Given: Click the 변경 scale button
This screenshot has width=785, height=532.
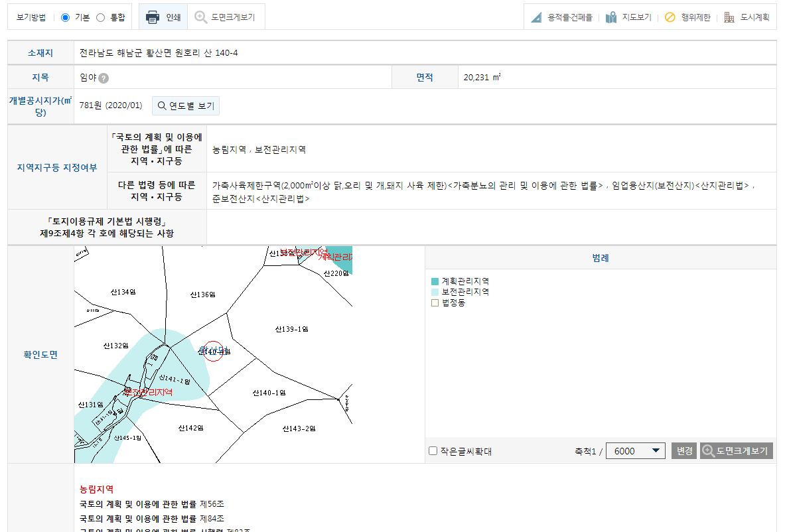Looking at the screenshot, I should point(684,451).
